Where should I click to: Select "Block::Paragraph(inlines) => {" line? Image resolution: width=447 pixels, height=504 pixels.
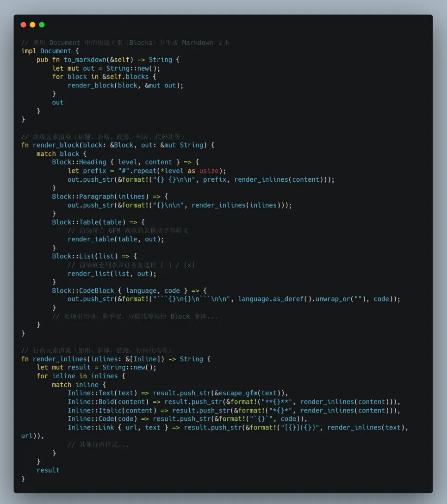(110, 197)
